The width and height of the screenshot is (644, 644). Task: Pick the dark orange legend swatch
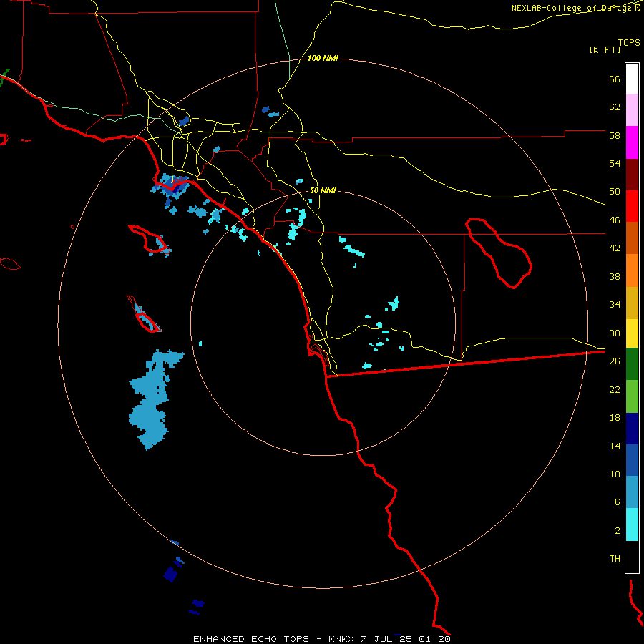click(x=632, y=238)
